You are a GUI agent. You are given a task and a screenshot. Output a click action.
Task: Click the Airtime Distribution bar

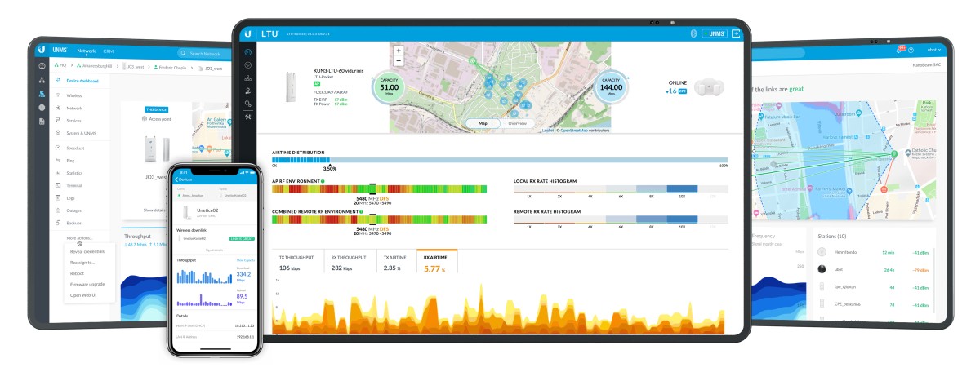coord(500,161)
